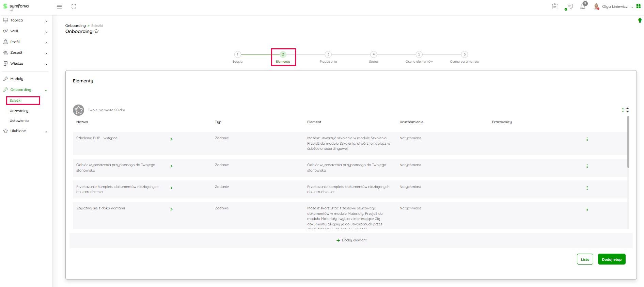Image resolution: width=644 pixels, height=287 pixels.
Task: Click the Dodaj etap button
Action: pyautogui.click(x=611, y=259)
